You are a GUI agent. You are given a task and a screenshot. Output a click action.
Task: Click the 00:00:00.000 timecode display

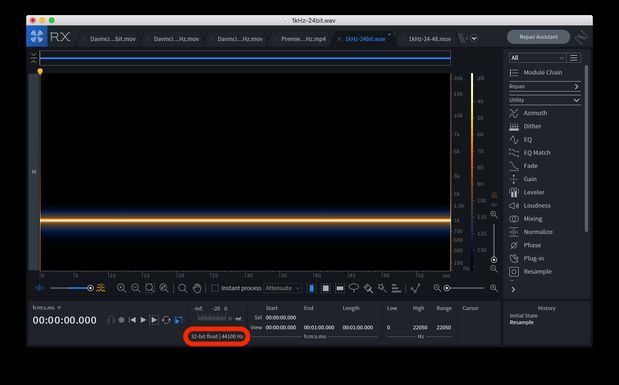pos(64,320)
